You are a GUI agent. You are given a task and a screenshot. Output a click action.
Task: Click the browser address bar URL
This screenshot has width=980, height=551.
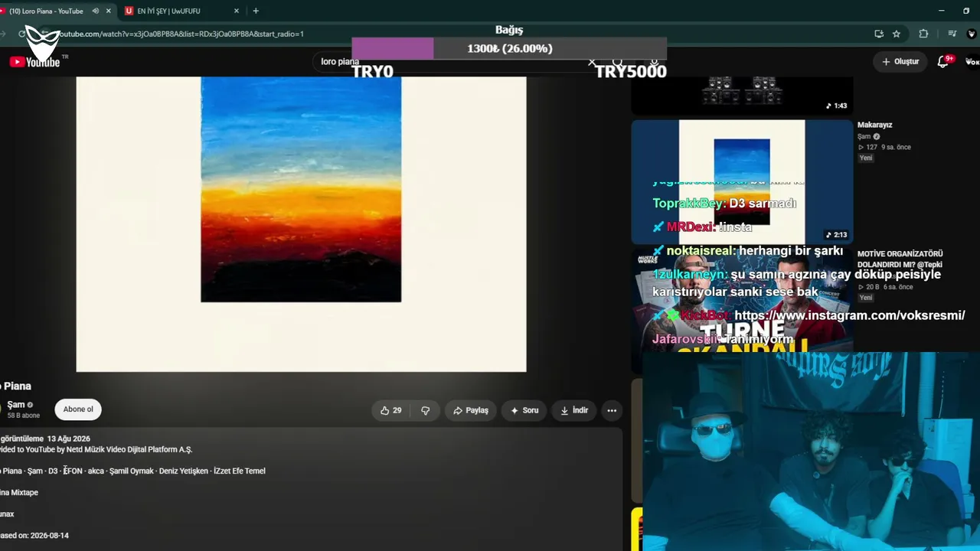point(181,34)
